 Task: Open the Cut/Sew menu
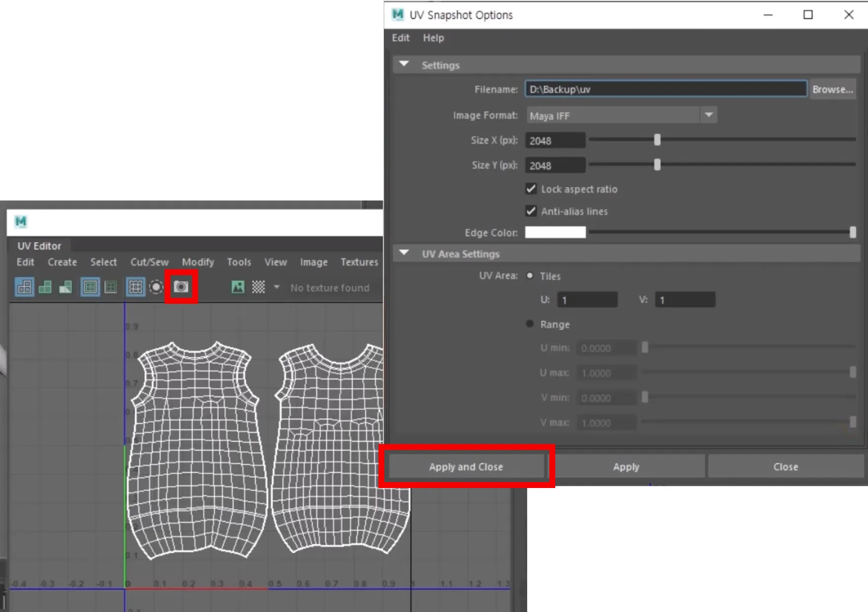pos(149,262)
